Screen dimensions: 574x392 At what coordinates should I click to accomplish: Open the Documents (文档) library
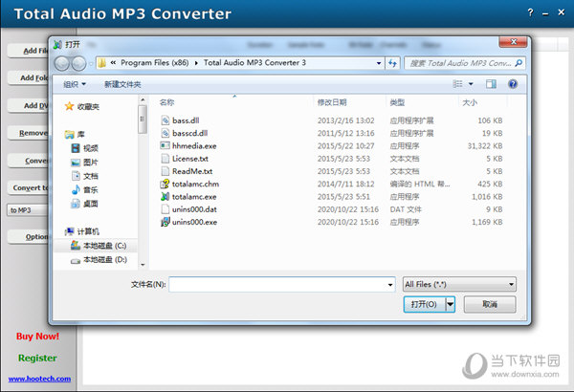(x=84, y=176)
